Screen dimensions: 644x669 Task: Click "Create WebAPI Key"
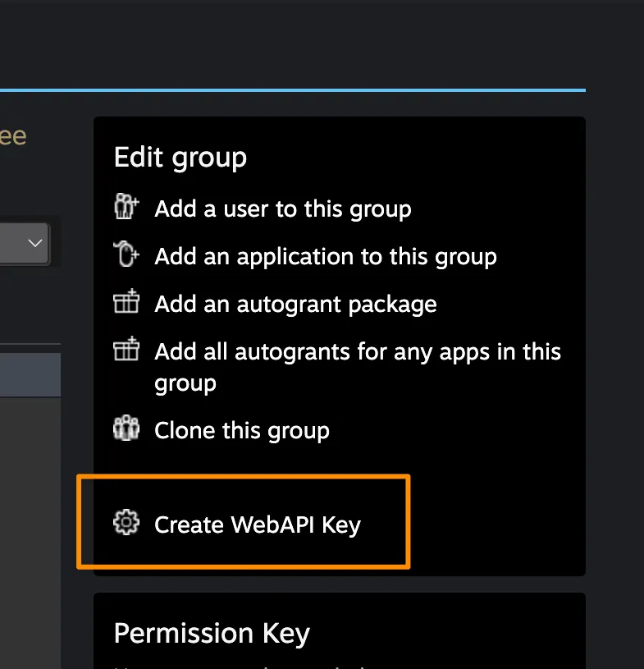257,525
